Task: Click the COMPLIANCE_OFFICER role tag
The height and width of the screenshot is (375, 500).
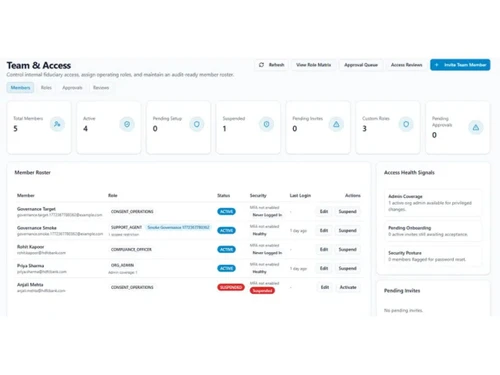Action: 131,249
